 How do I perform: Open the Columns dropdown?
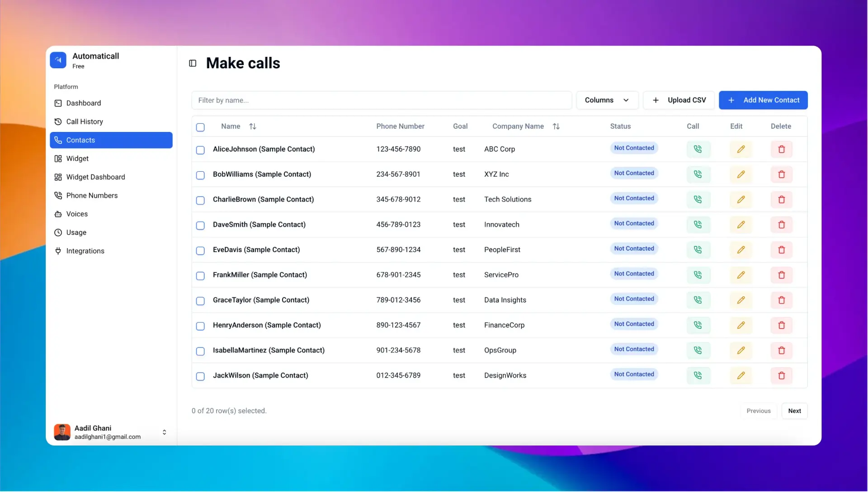tap(607, 100)
